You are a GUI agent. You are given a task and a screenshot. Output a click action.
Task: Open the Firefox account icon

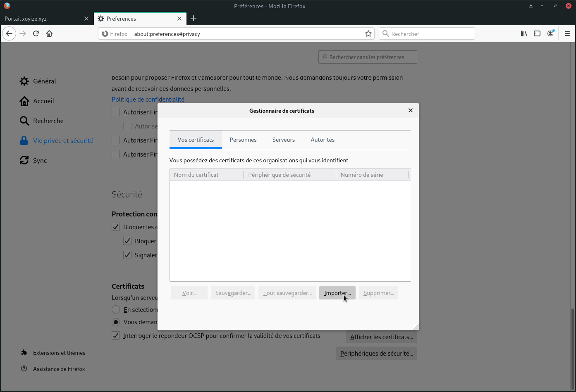pyautogui.click(x=550, y=33)
